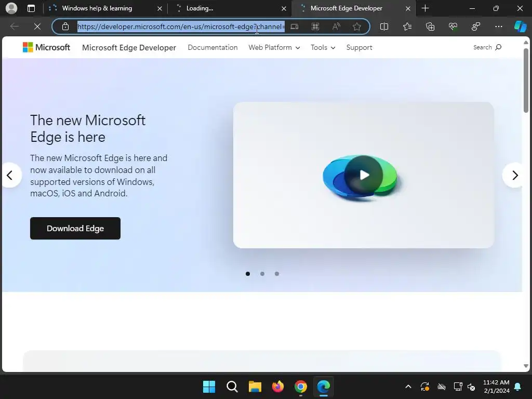Click the vertical scrollbar thumb
This screenshot has height=399, width=532.
coord(526,80)
